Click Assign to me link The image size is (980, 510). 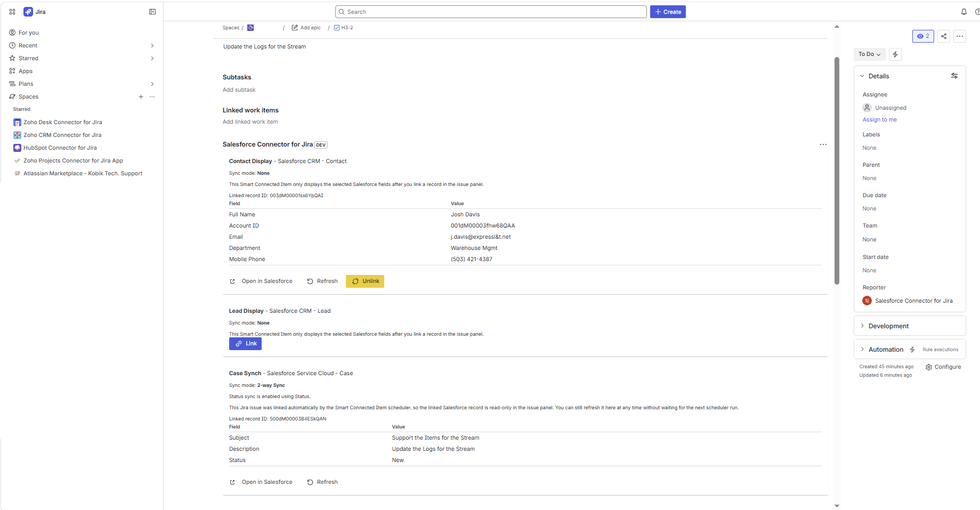(x=879, y=120)
